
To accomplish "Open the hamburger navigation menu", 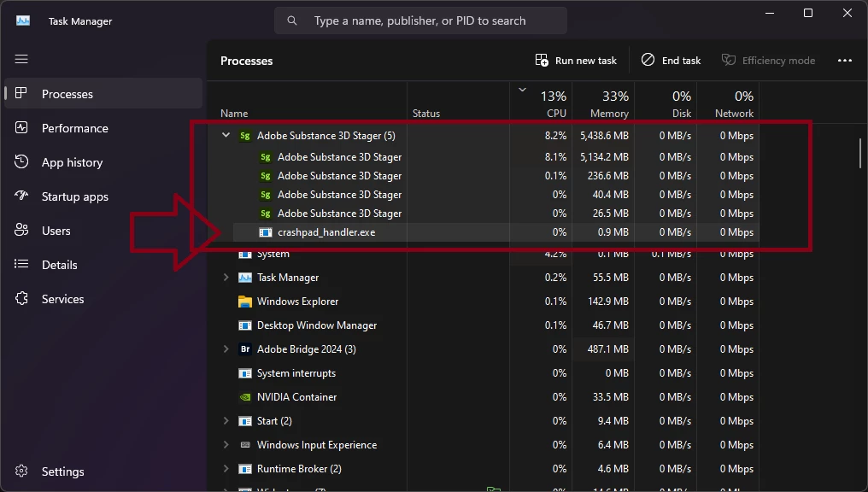I will [21, 59].
